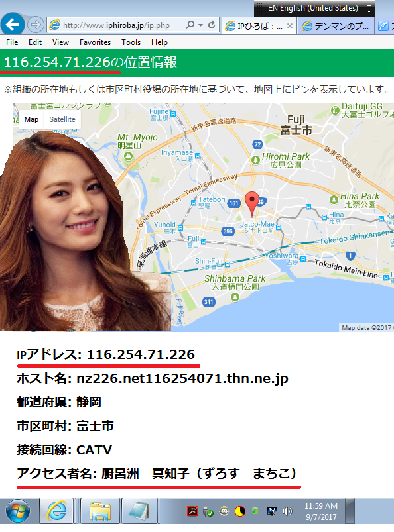Close the IPひろば browser tab
This screenshot has height=532, width=394.
click(290, 26)
